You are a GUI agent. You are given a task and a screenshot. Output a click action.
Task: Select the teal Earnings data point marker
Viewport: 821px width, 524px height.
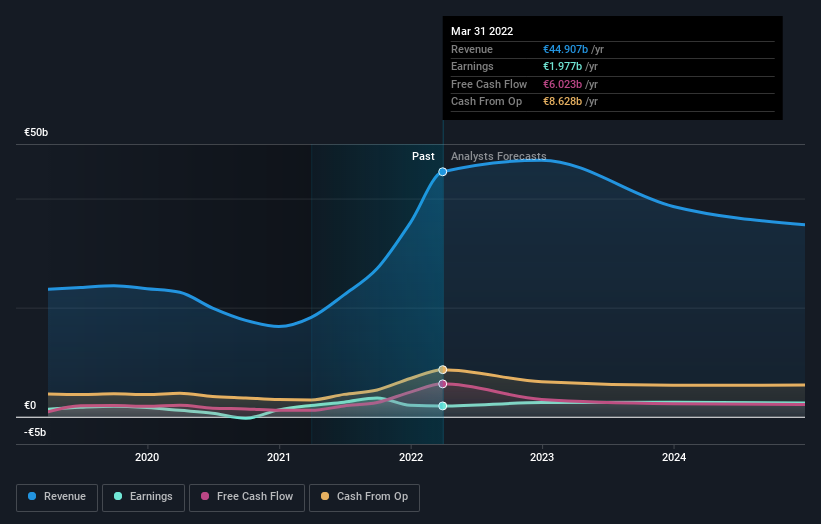click(442, 406)
